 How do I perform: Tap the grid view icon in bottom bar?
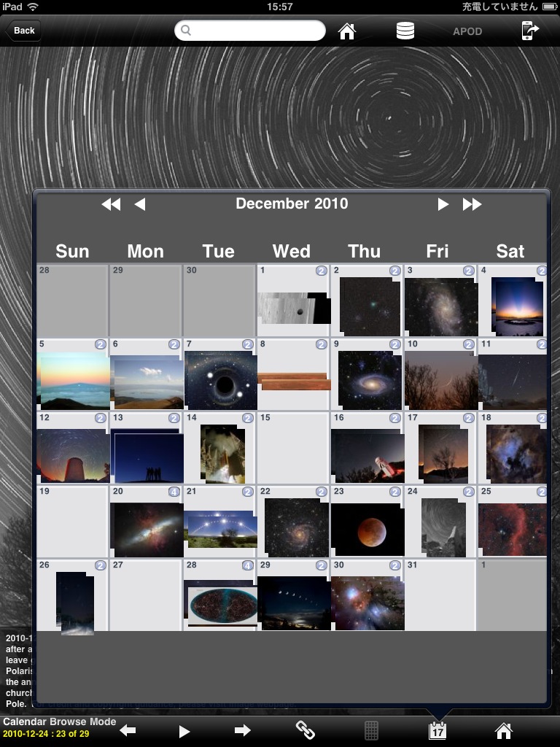[x=371, y=730]
